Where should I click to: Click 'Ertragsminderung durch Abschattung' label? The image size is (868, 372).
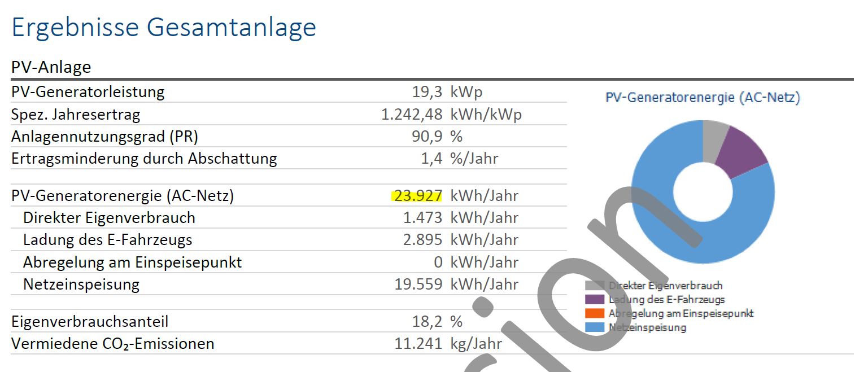pyautogui.click(x=144, y=159)
